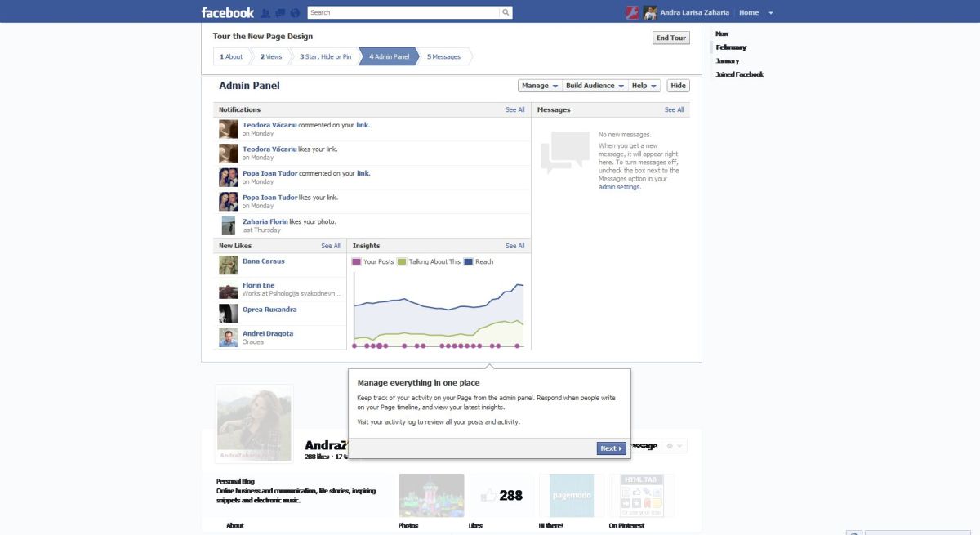Click the Reach legend color swatch

click(x=469, y=262)
